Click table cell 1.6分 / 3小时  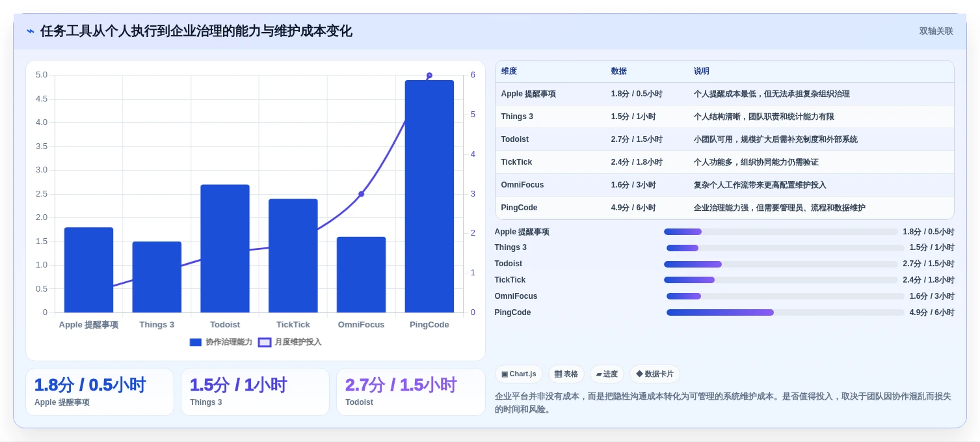633,185
